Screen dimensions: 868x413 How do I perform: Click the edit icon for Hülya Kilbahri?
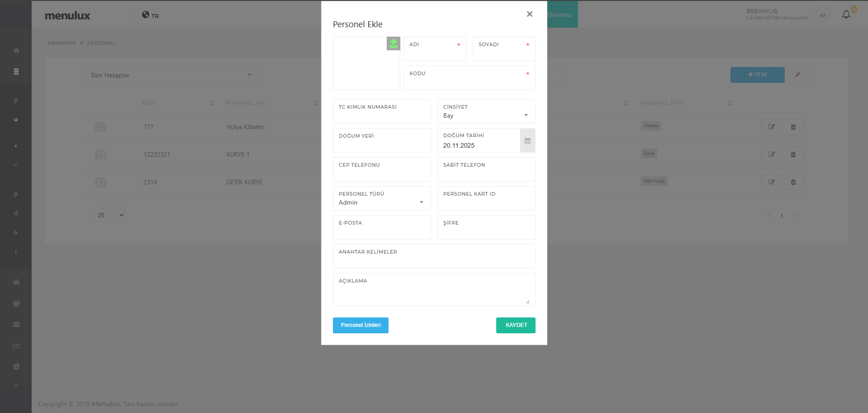click(x=771, y=127)
